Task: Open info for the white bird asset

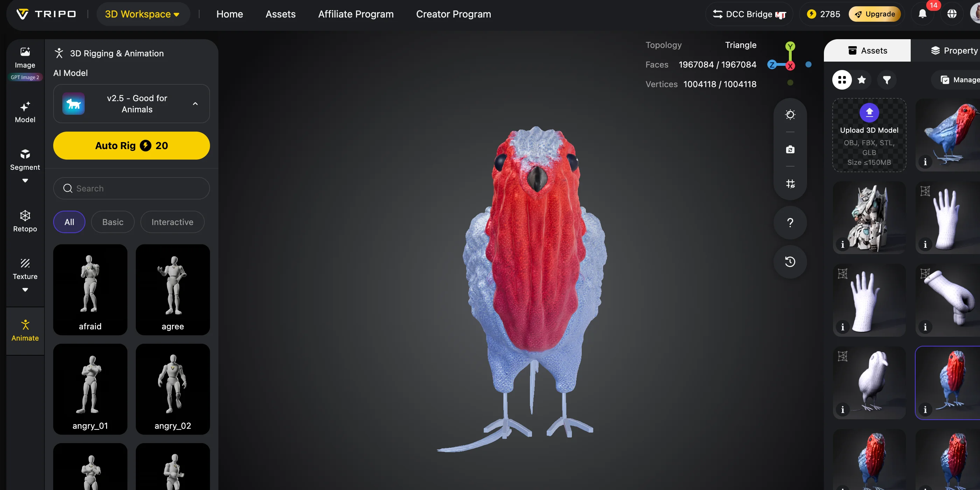Action: tap(842, 410)
